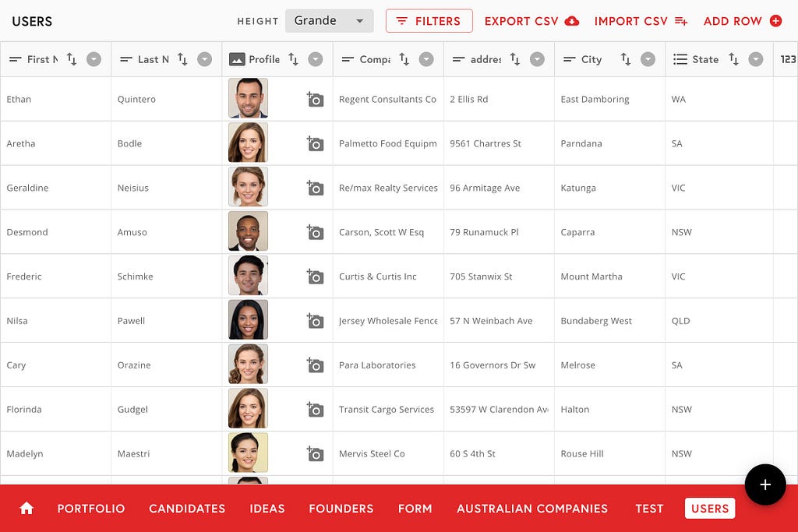The image size is (798, 532).
Task: Select the 'Mount Martha' city cell
Action: point(609,277)
